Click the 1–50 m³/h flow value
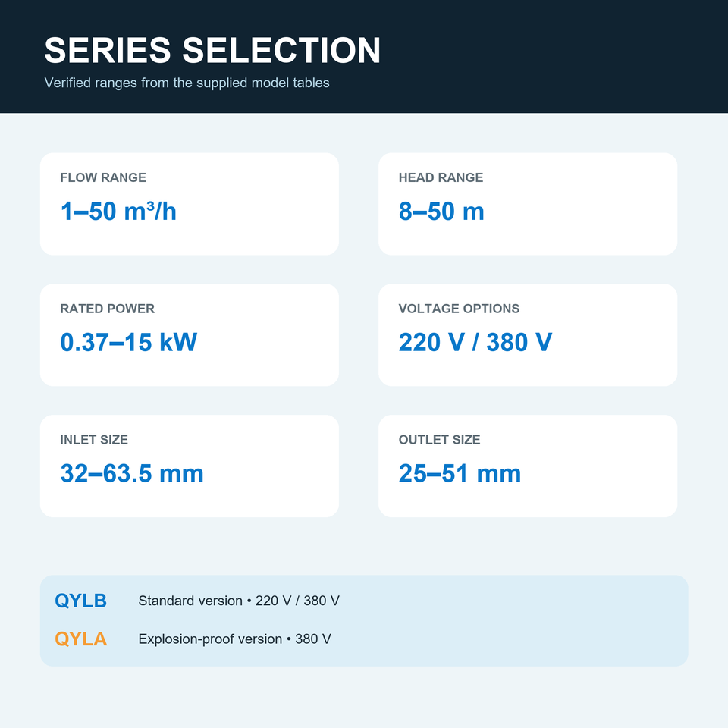This screenshot has width=728, height=728. pos(118,212)
